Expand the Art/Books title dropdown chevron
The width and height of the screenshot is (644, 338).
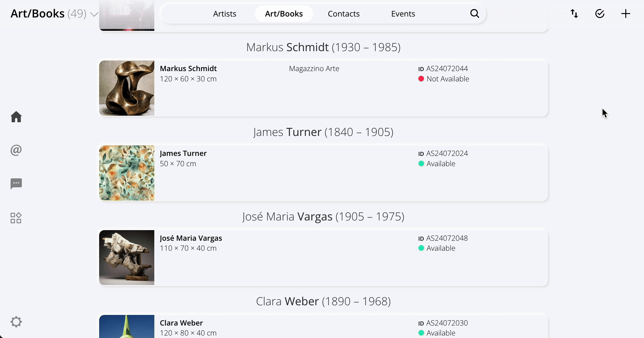click(x=94, y=14)
